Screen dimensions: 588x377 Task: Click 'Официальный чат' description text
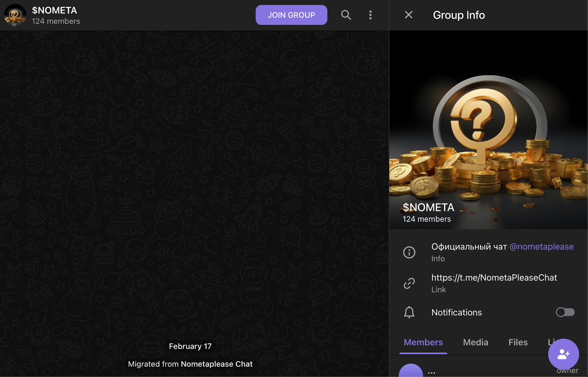point(469,247)
